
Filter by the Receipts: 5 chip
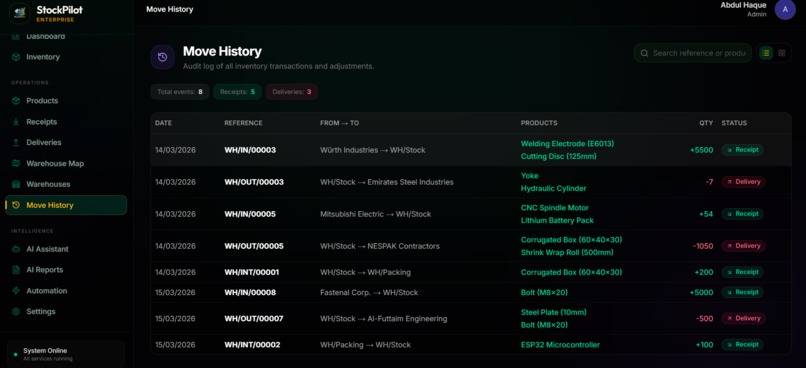tap(237, 92)
